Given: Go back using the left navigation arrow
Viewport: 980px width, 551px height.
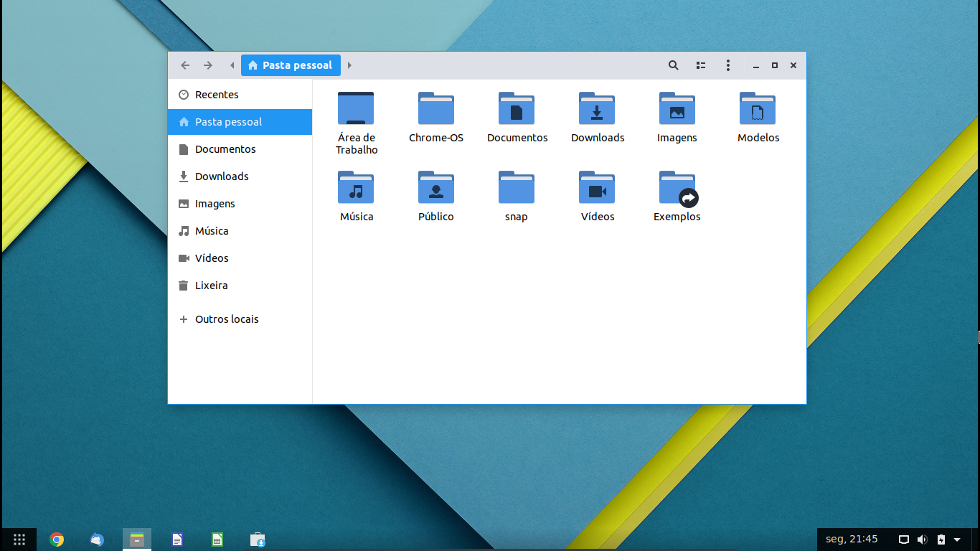Looking at the screenshot, I should 184,65.
